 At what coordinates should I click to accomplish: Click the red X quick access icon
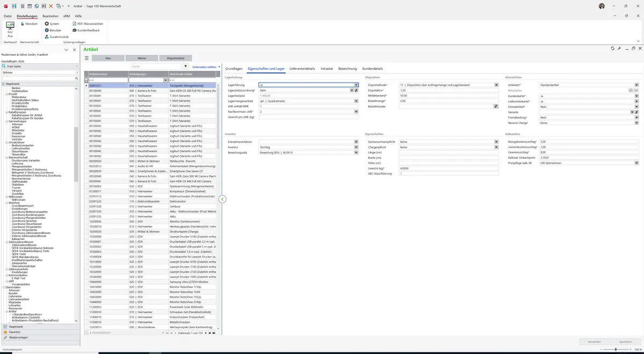pyautogui.click(x=50, y=6)
